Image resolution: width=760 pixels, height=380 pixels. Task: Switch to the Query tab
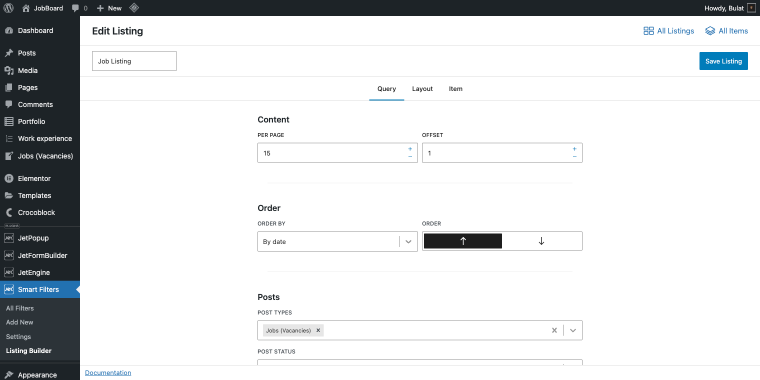coord(387,89)
